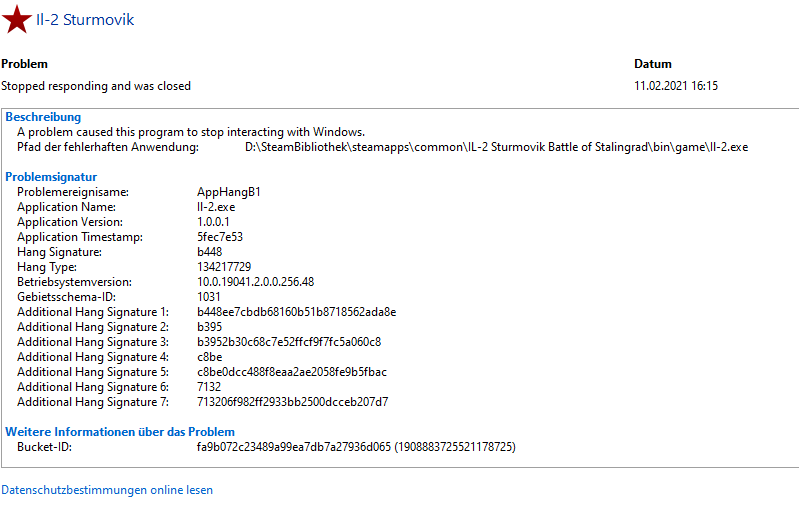This screenshot has width=799, height=530.
Task: Select Hang Signature value b448
Action: point(209,252)
